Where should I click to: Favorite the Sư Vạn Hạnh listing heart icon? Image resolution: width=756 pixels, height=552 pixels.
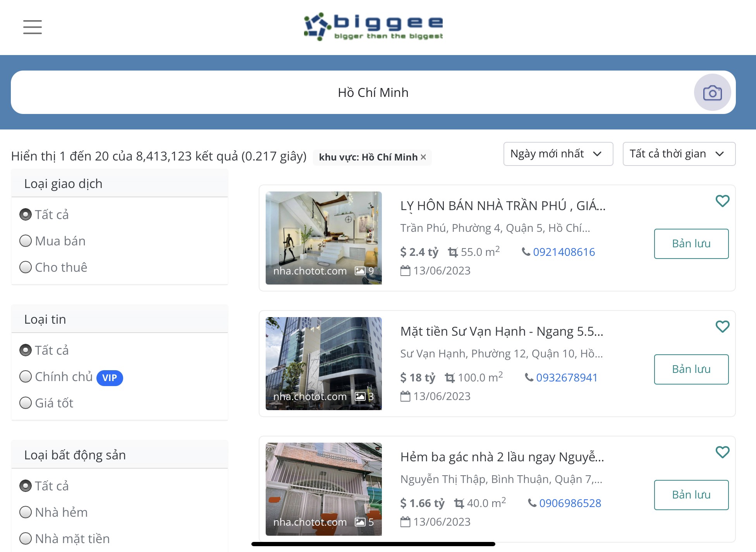722,327
